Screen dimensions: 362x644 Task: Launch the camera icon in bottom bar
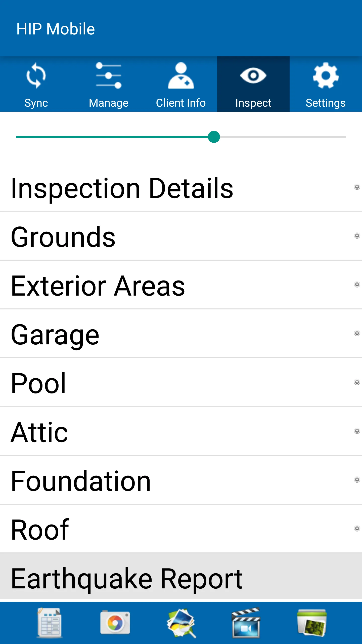point(115,623)
